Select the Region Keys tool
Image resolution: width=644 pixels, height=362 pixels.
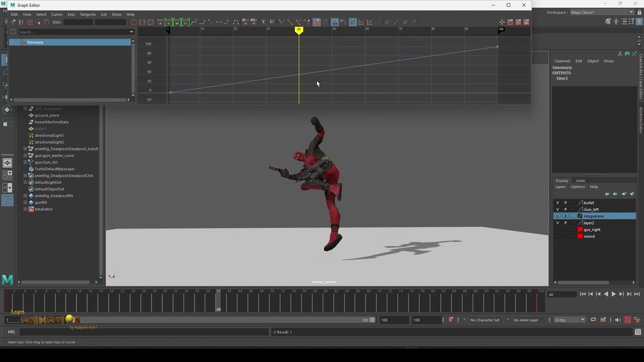[x=38, y=22]
